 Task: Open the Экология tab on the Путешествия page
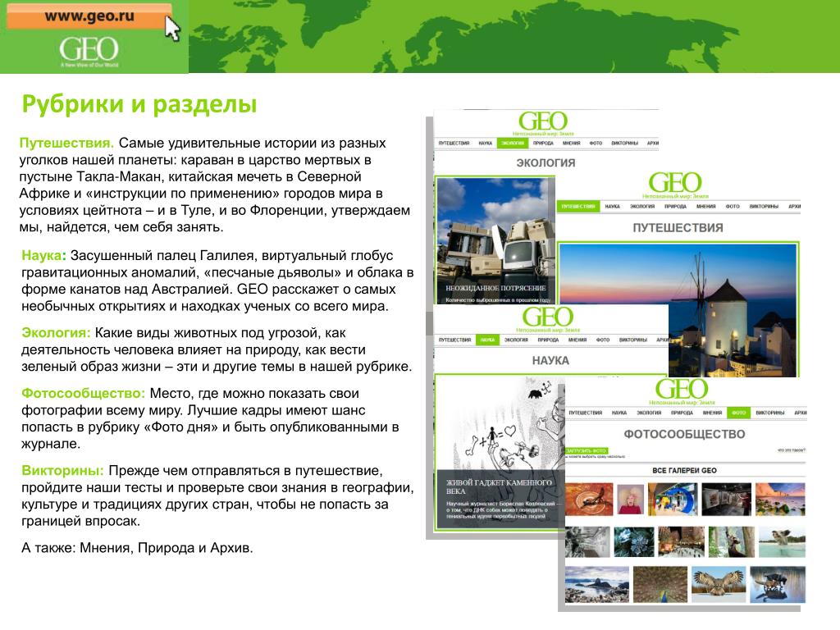click(642, 206)
